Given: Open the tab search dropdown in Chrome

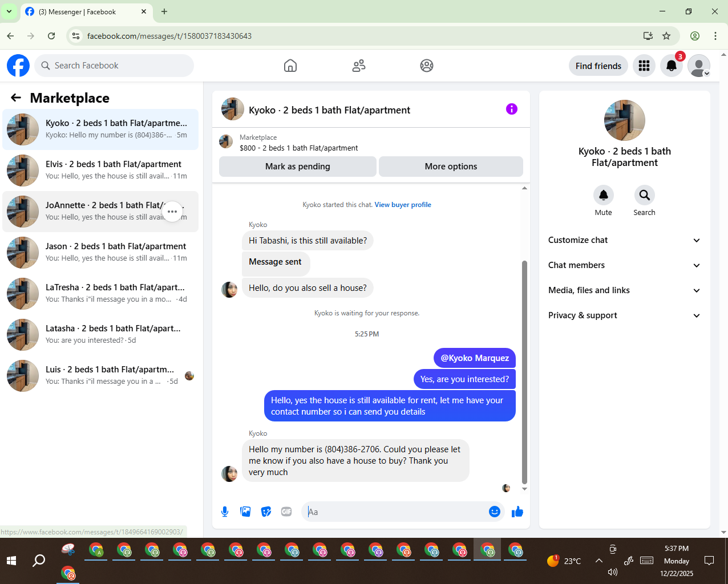Looking at the screenshot, I should click(x=9, y=11).
